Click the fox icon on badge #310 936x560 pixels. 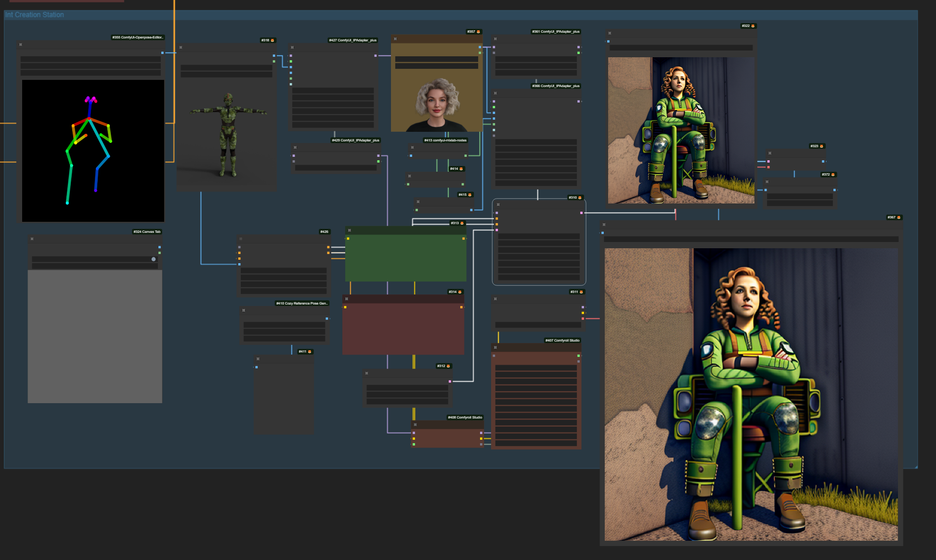point(580,198)
